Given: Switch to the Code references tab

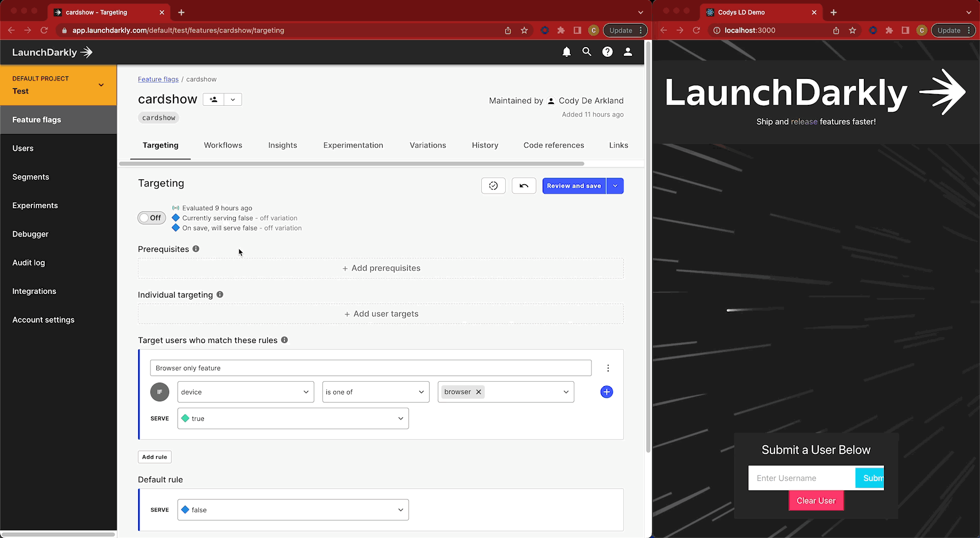Looking at the screenshot, I should pyautogui.click(x=554, y=145).
